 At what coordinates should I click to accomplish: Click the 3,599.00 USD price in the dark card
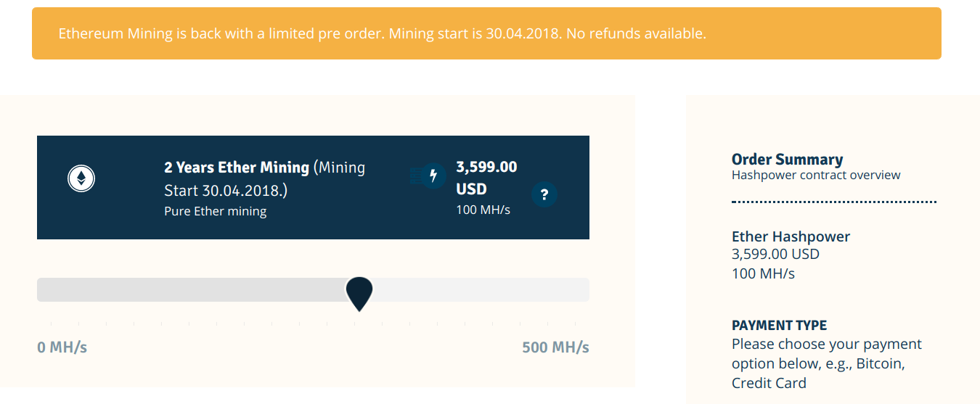pos(486,178)
